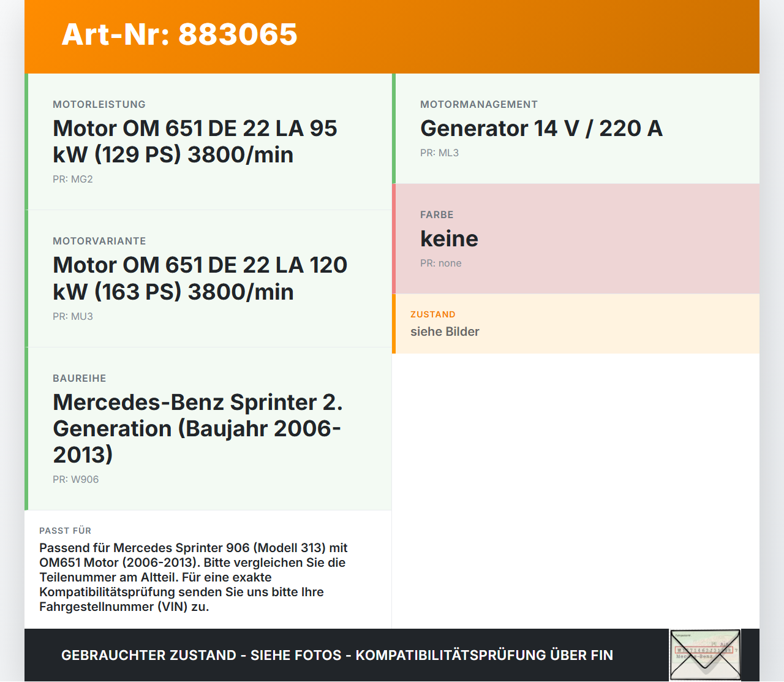
Task: Click the 'siehe Bilder' condition text
Action: click(x=445, y=332)
